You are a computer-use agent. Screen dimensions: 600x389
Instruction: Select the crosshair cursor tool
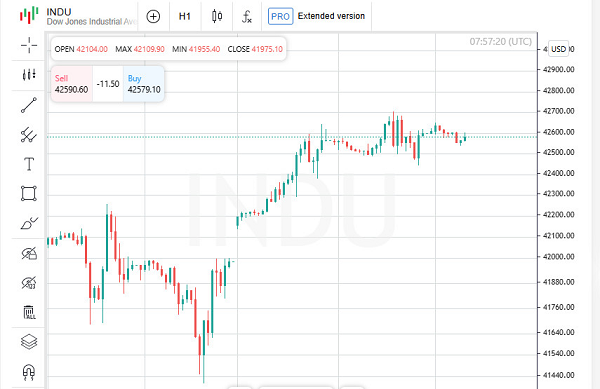(x=29, y=45)
